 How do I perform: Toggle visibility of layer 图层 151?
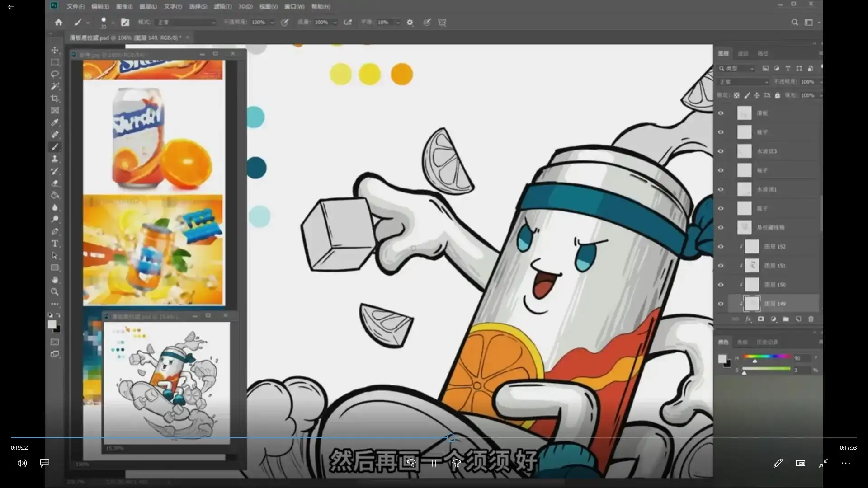coord(722,265)
